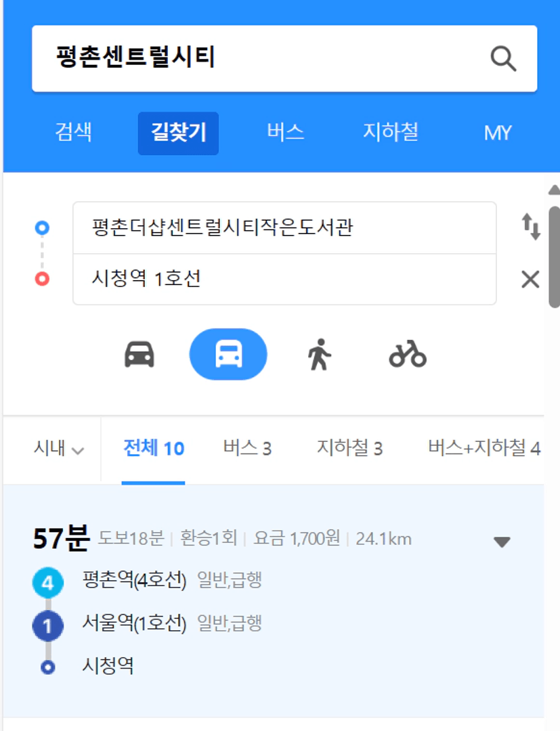This screenshot has height=731, width=560.
Task: Click the blue origin marker circle
Action: tap(42, 227)
